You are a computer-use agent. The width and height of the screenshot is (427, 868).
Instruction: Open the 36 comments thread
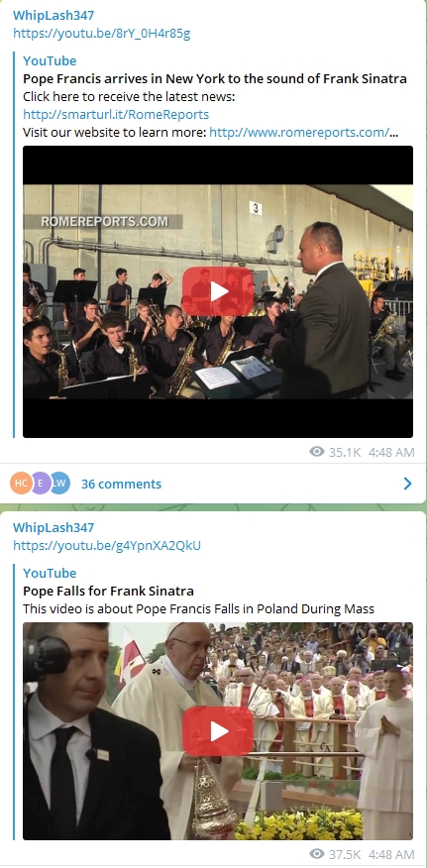pyautogui.click(x=121, y=484)
